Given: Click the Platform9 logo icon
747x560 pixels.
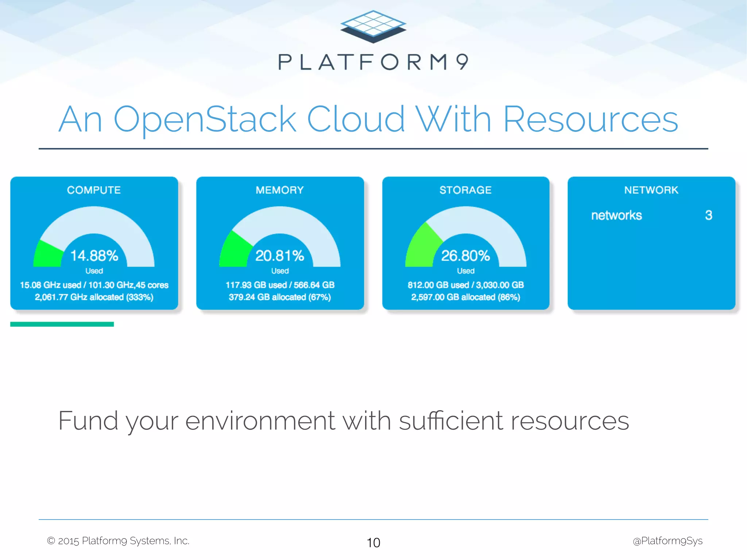Looking at the screenshot, I should click(x=373, y=27).
